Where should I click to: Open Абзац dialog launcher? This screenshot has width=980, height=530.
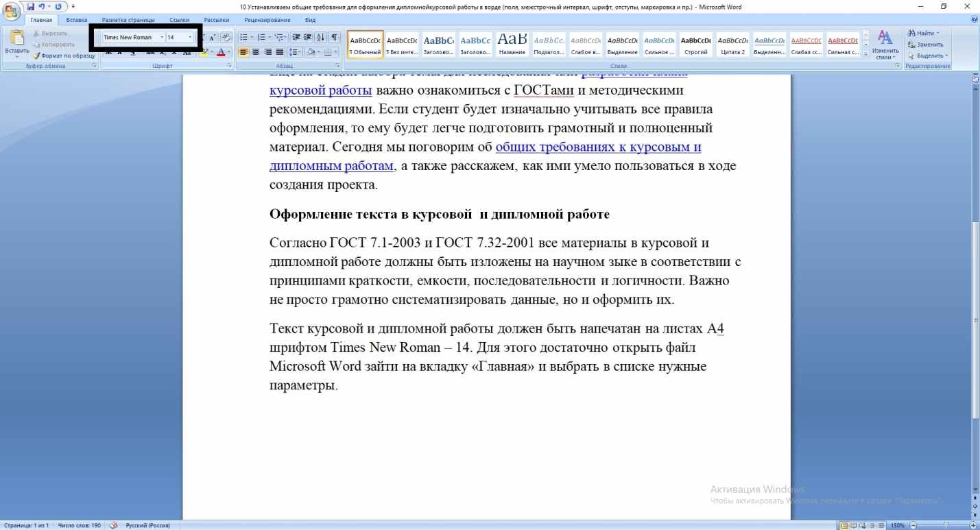click(338, 66)
